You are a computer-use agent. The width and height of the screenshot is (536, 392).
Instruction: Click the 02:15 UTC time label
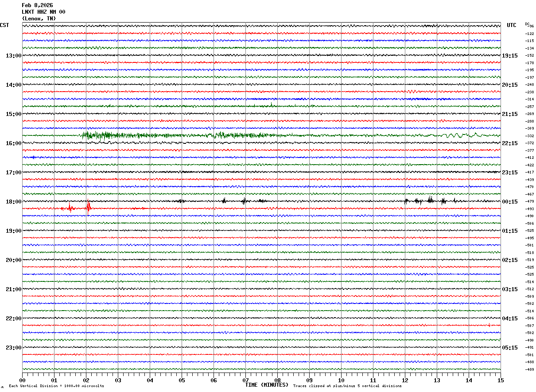[510, 260]
